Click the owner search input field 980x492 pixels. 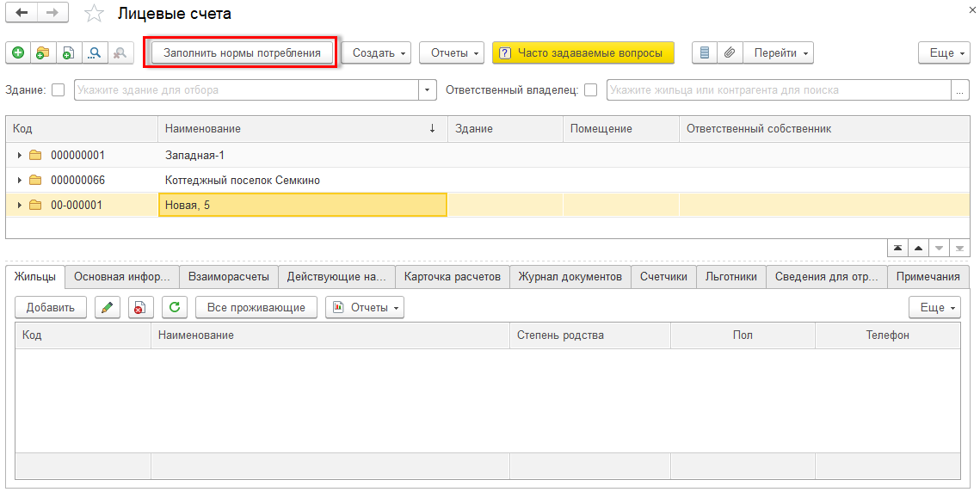778,89
